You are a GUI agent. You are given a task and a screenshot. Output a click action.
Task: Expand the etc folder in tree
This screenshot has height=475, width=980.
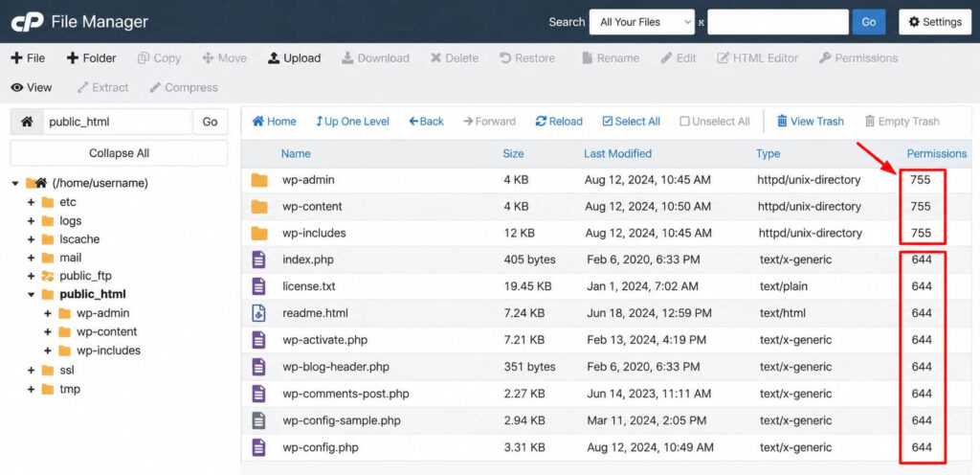(31, 202)
